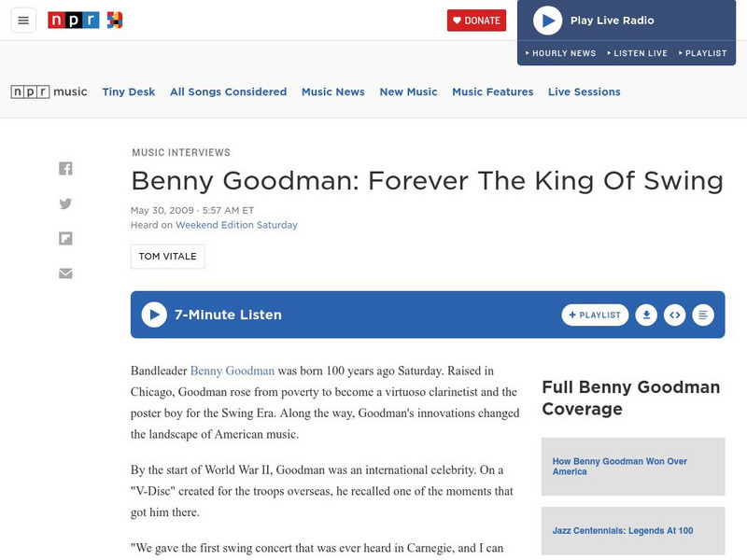View the audio transcript

coord(703,315)
